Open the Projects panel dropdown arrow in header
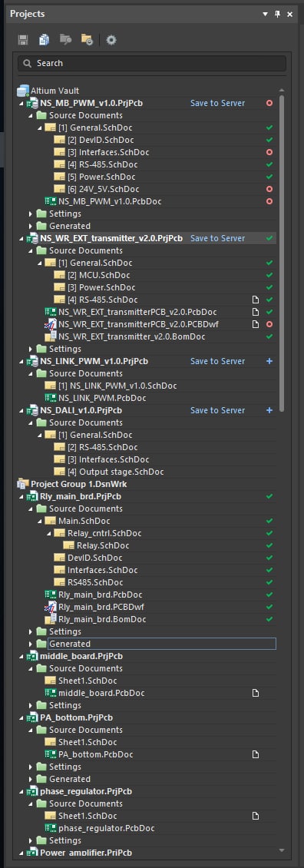The image size is (304, 868). (266, 14)
